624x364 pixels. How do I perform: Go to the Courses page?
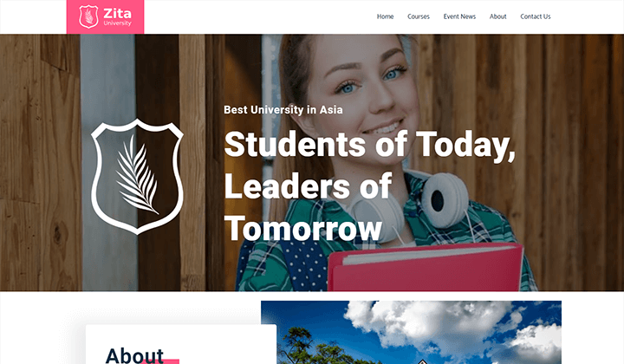(x=419, y=16)
